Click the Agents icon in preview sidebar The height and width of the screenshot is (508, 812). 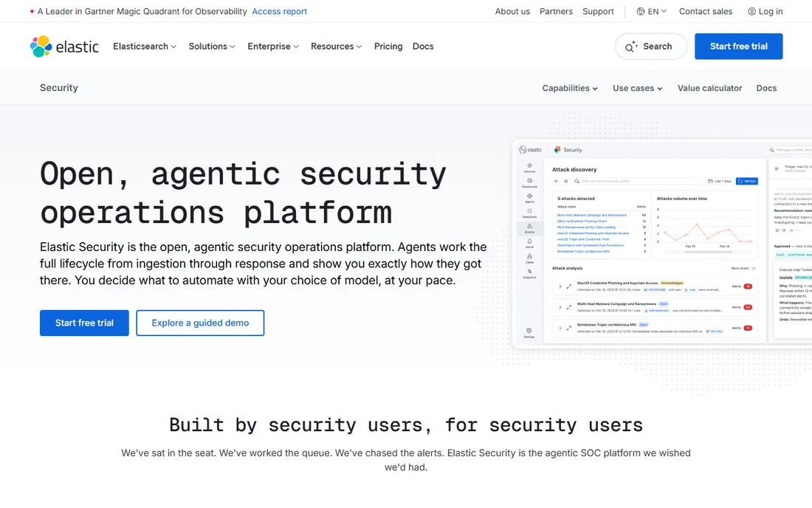[x=530, y=196]
